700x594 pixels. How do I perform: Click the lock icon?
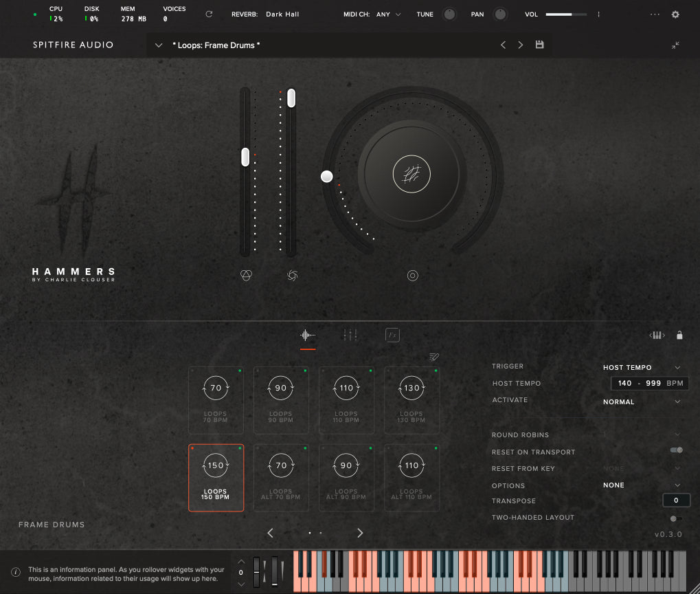point(679,335)
